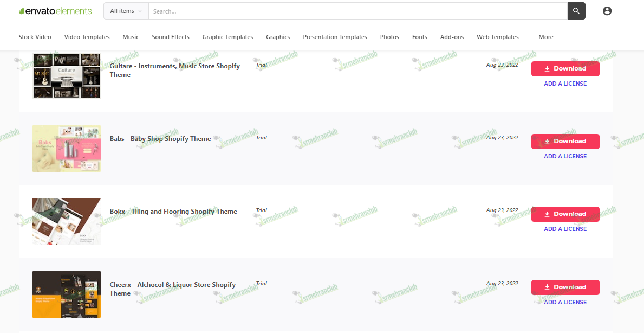Click the 'Aug 23, 2022' date in the Babs row

(502, 138)
